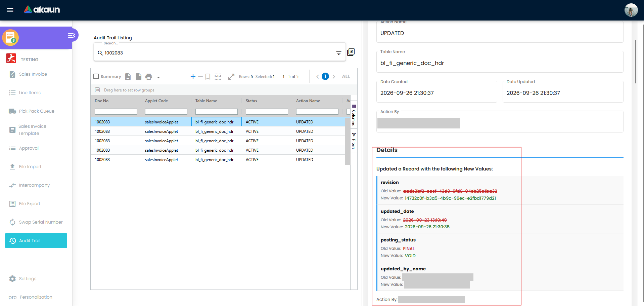Image resolution: width=644 pixels, height=306 pixels.
Task: Click the plain document export icon
Action: click(138, 77)
